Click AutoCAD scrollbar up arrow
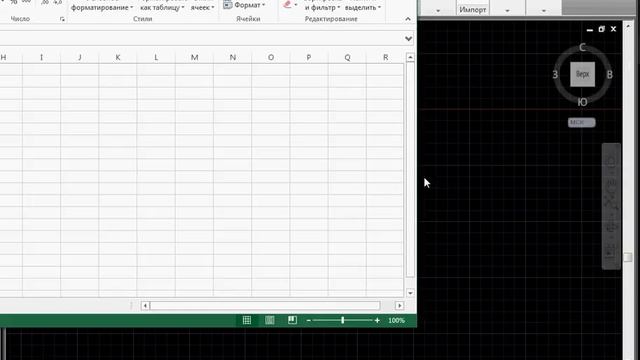This screenshot has height=360, width=640. pos(628,26)
